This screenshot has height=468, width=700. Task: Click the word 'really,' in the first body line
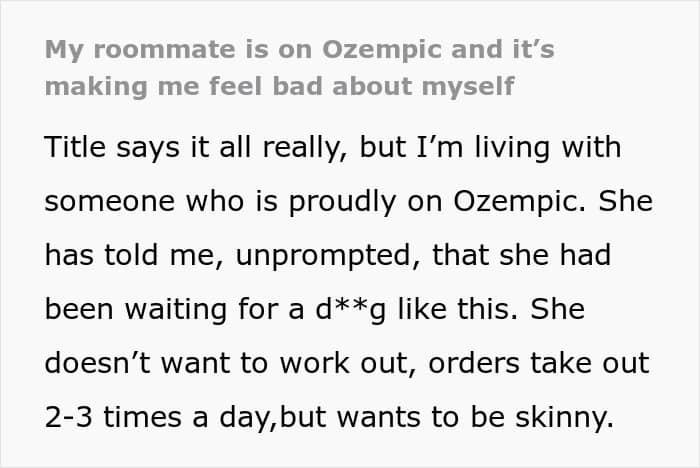pyautogui.click(x=305, y=148)
